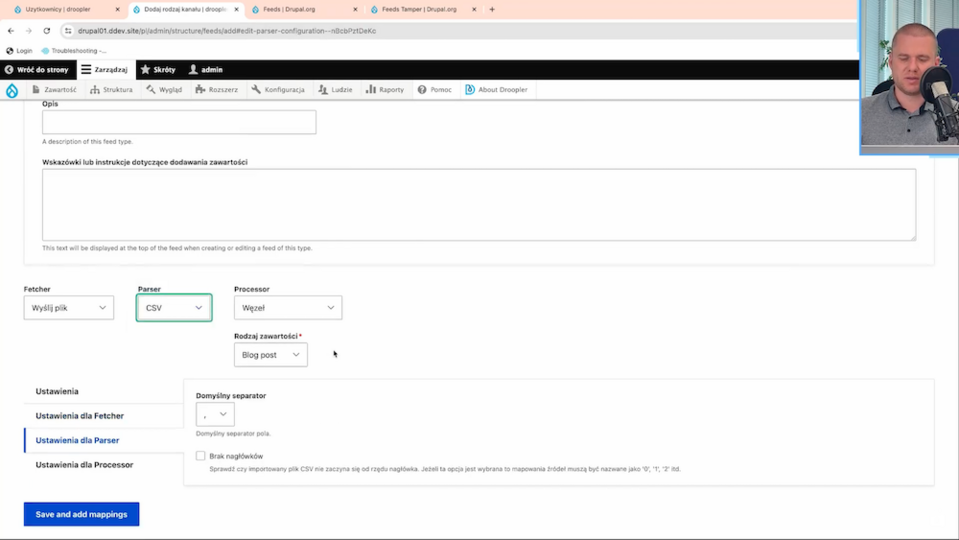Open the Troubleshooting bookmark
The width and height of the screenshot is (959, 540).
click(x=74, y=51)
